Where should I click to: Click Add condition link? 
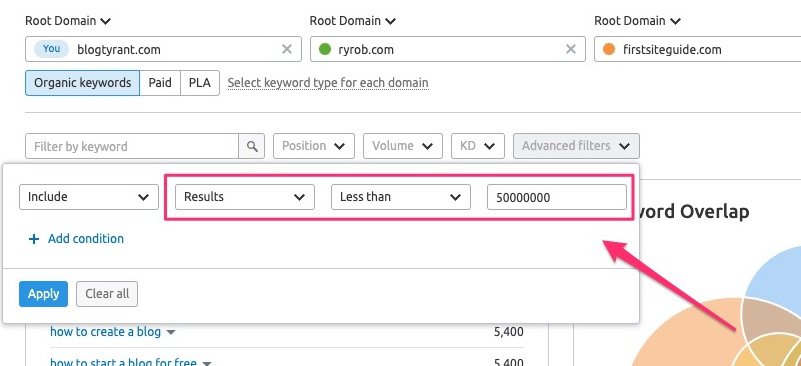[86, 239]
